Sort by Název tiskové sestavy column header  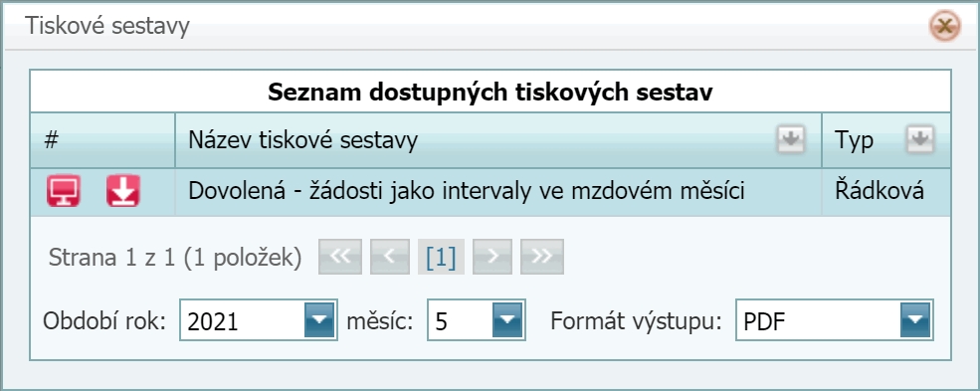point(302,141)
